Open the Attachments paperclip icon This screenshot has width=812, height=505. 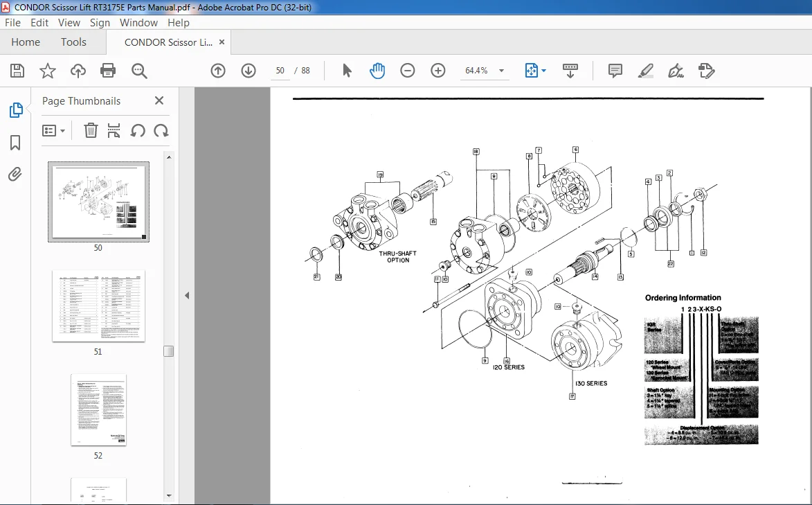click(x=15, y=174)
